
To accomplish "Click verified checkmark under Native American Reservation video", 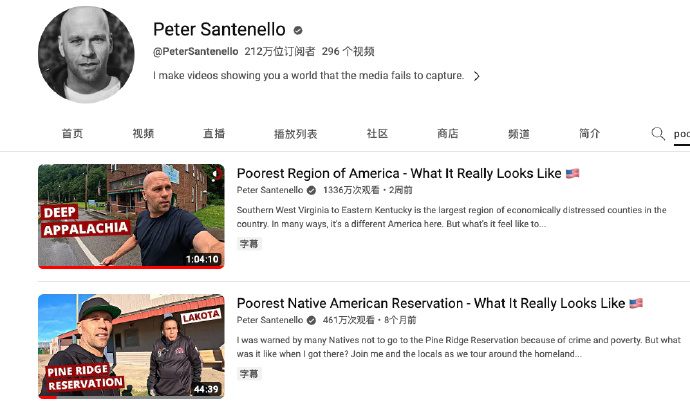I will coord(311,320).
